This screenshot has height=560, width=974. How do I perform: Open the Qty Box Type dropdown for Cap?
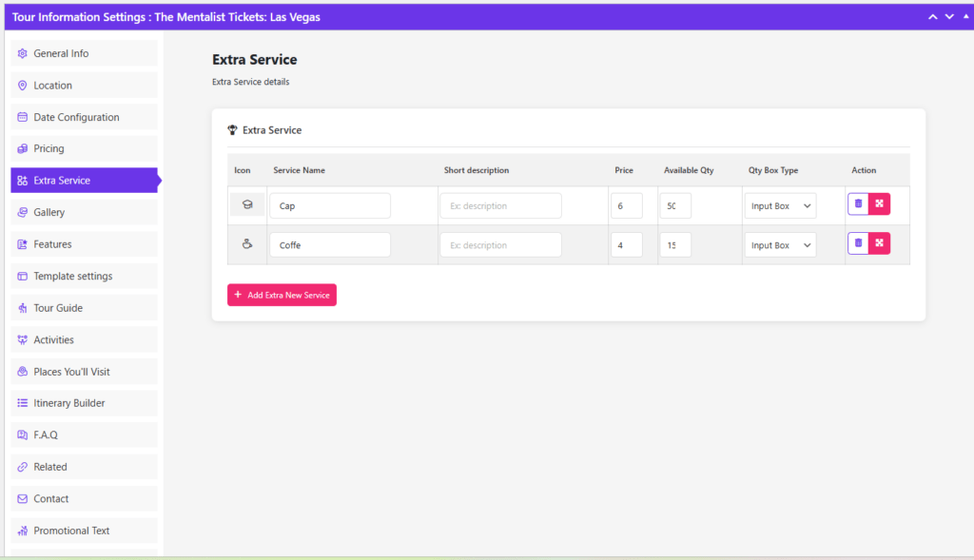[780, 204]
